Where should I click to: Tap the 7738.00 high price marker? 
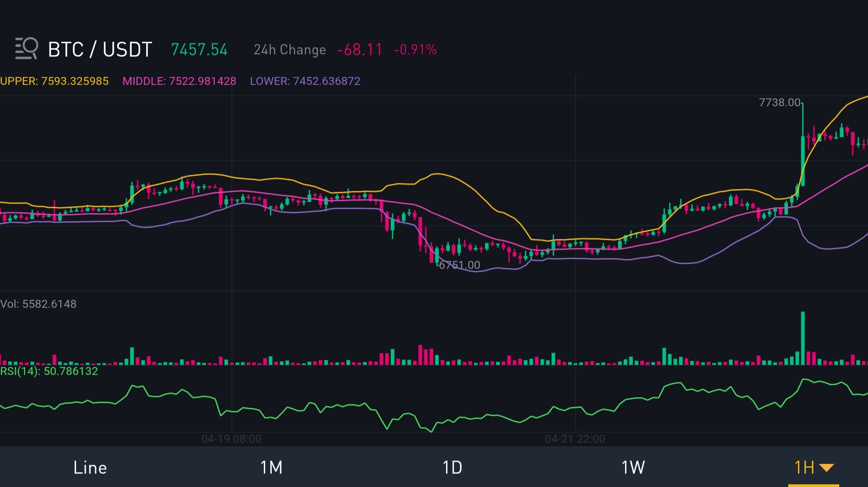[x=779, y=102]
